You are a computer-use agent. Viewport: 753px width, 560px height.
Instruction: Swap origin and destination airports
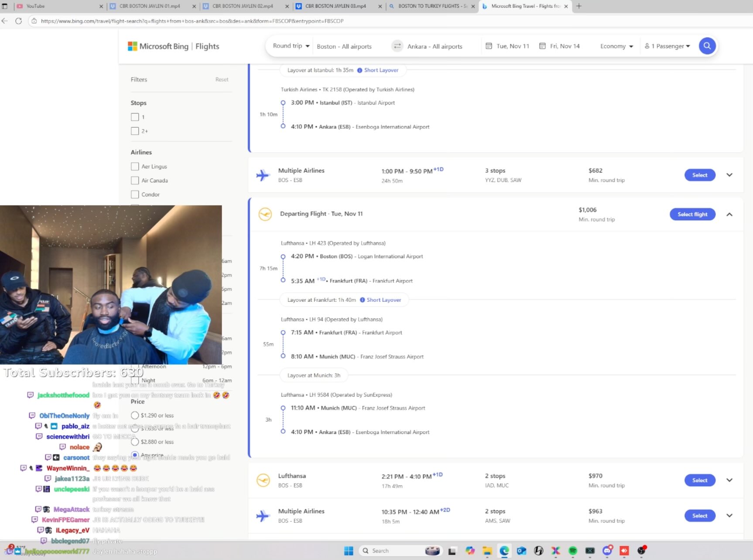(x=397, y=46)
